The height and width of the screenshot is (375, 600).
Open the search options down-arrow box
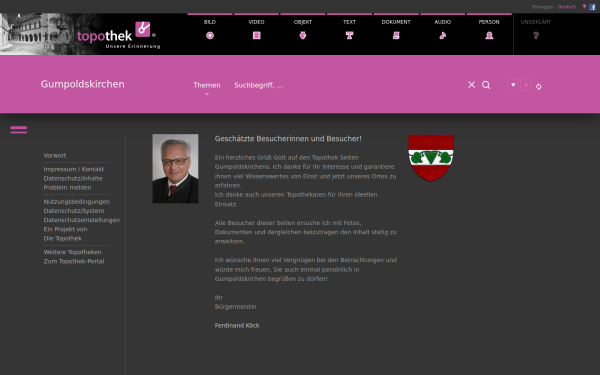(513, 85)
